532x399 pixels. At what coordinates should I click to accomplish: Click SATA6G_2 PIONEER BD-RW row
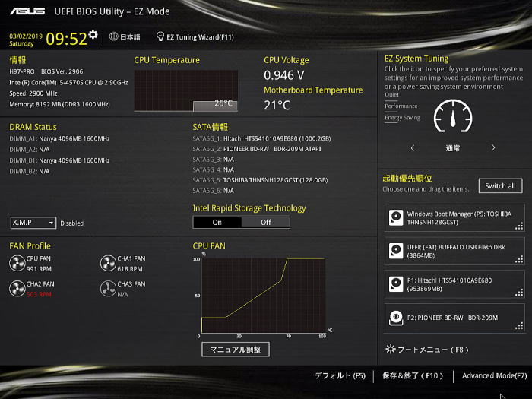[257, 149]
